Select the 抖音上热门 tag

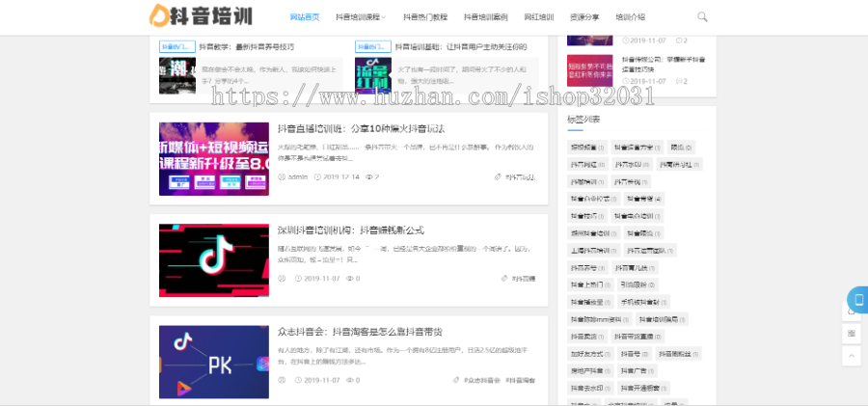pos(590,284)
